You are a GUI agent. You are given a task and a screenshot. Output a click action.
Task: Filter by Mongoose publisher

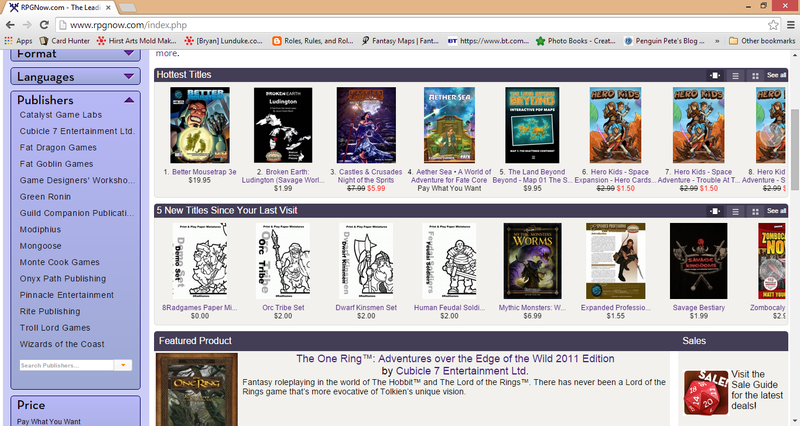pyautogui.click(x=40, y=246)
